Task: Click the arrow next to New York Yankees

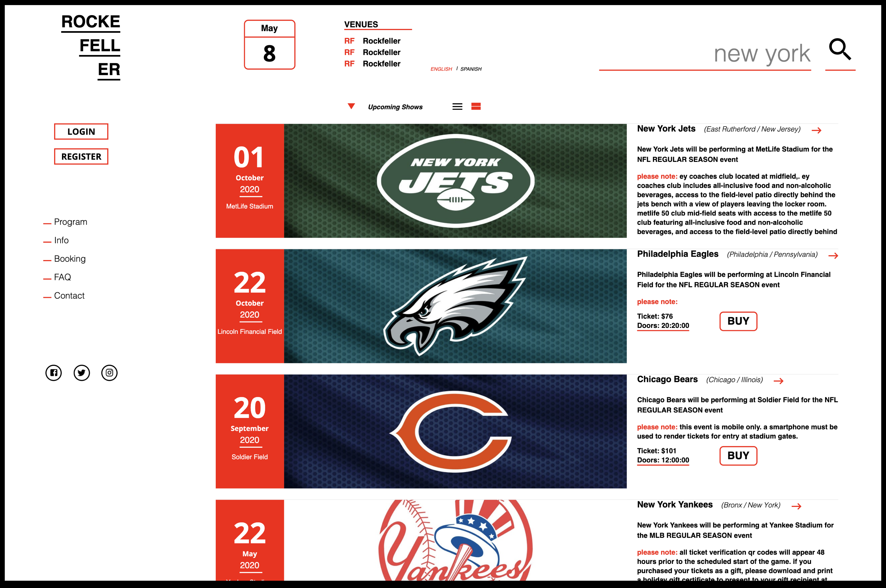Action: click(797, 506)
